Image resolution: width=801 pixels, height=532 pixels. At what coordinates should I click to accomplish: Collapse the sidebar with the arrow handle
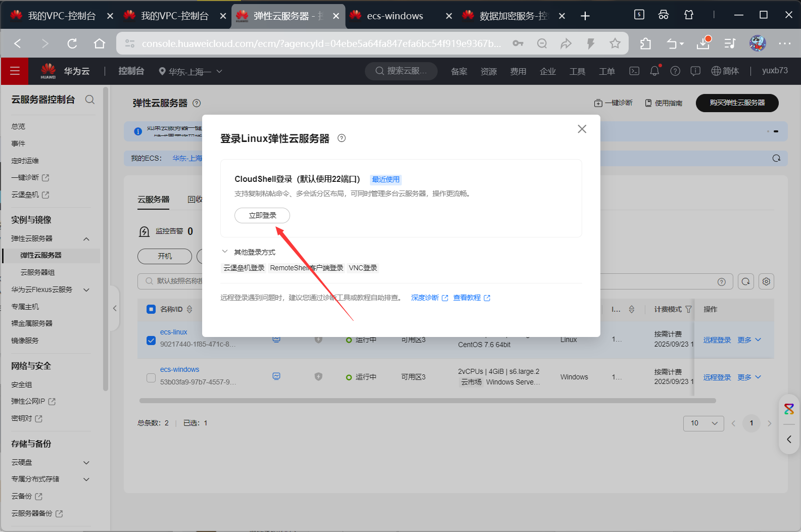pyautogui.click(x=115, y=308)
